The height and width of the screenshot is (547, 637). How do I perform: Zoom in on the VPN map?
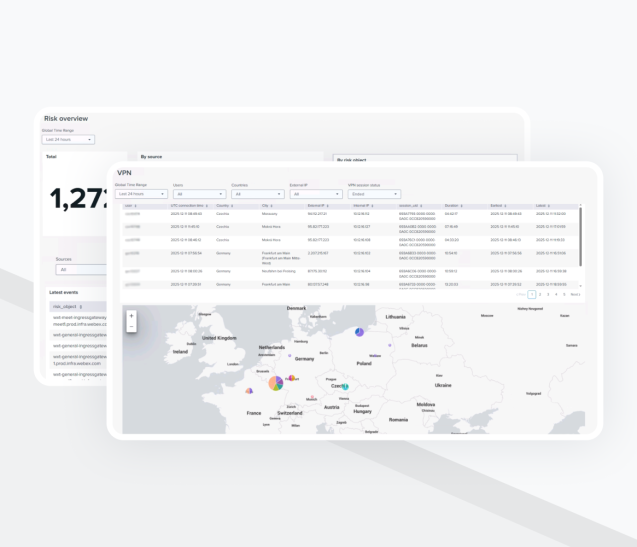coord(131,316)
